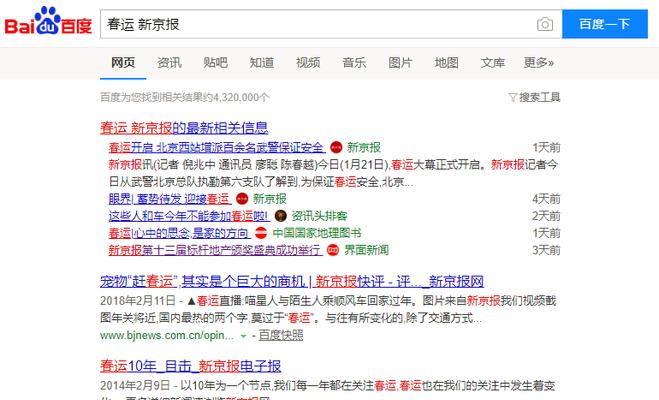Click the 3天前 timestamp
This screenshot has width=659, height=400.
tap(546, 250)
